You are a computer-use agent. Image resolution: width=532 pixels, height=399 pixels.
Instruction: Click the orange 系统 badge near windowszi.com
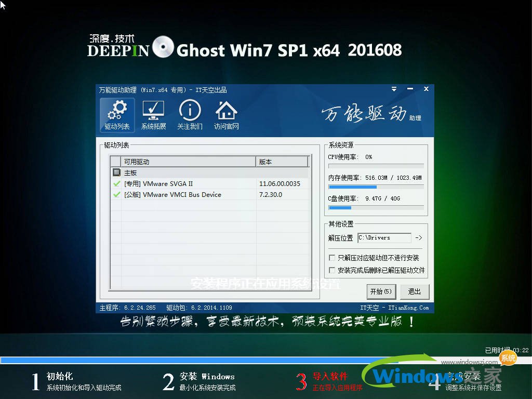(x=507, y=358)
